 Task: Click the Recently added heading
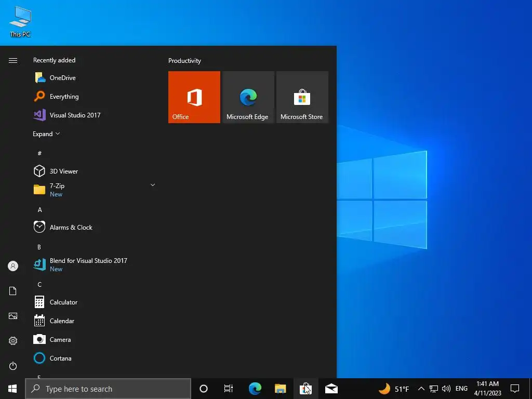click(54, 60)
